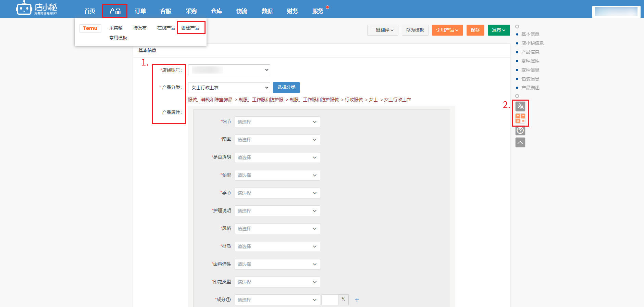Open the 印花类型 attribute dropdown
The width and height of the screenshot is (644, 307).
pos(277,282)
